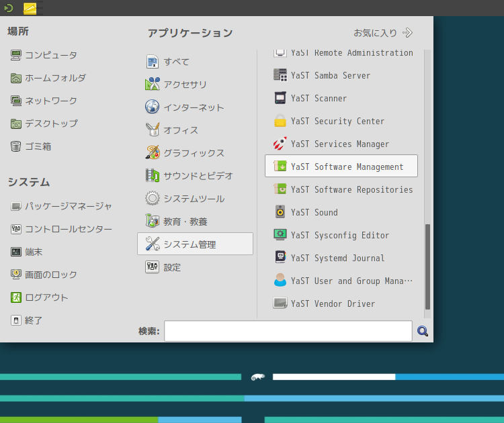Launch パッケージマネージャ package manager icon
This screenshot has width=504, height=423.
15,206
